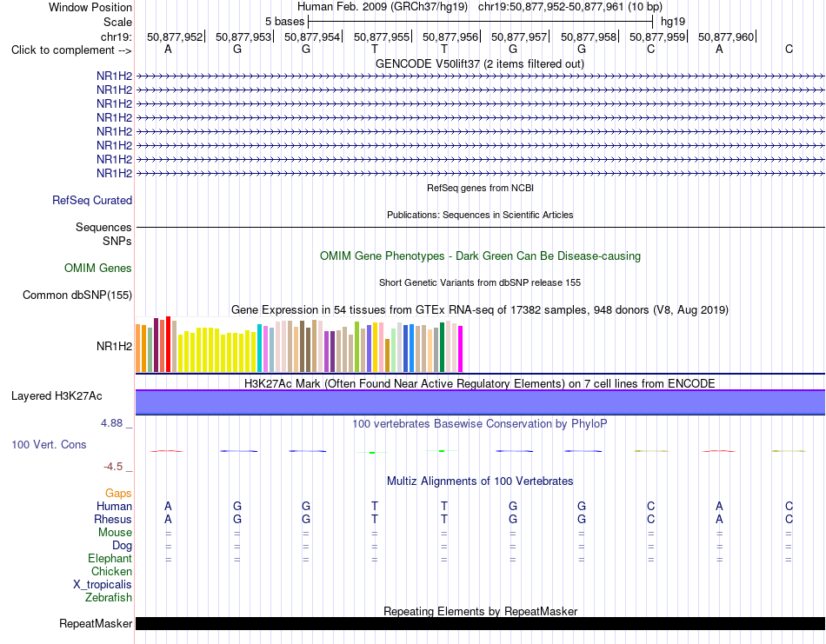Viewport: 826px width, 644px height.
Task: Click the Mouse species label
Action: [x=115, y=533]
